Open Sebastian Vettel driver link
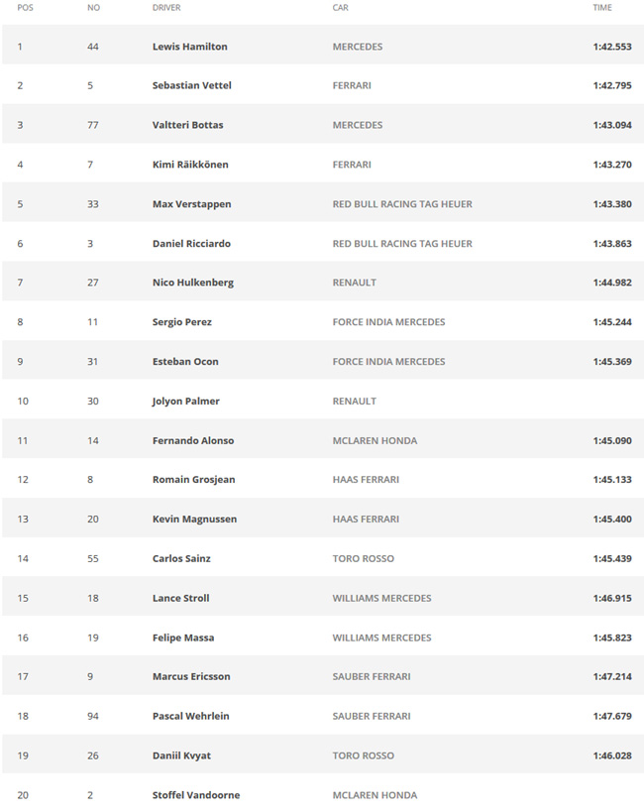Viewport: 644px width, 812px height. click(x=191, y=85)
